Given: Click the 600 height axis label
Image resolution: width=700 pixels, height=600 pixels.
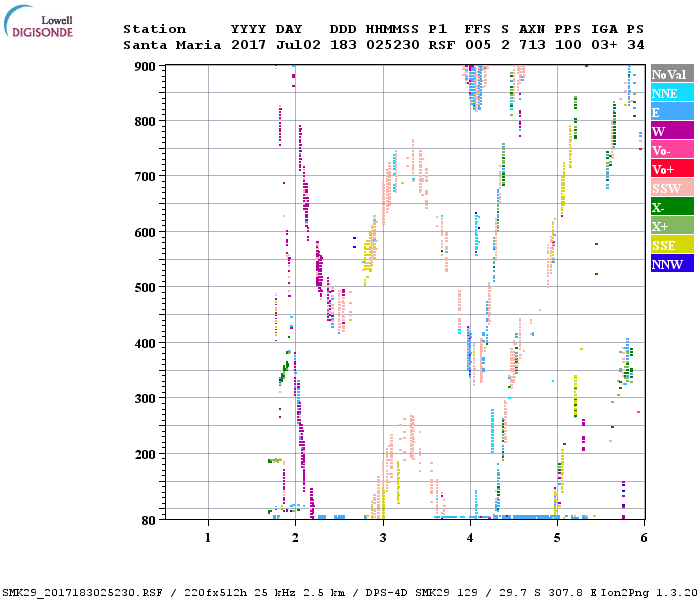Looking at the screenshot, I should pos(145,233).
